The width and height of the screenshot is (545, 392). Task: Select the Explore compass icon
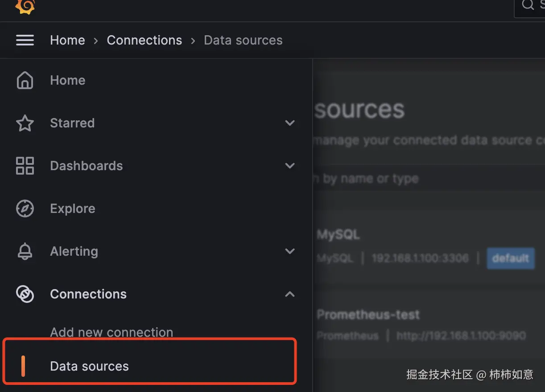25,208
